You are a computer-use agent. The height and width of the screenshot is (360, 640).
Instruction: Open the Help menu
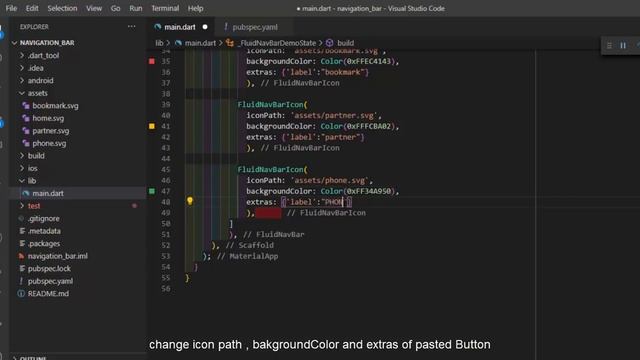196,8
